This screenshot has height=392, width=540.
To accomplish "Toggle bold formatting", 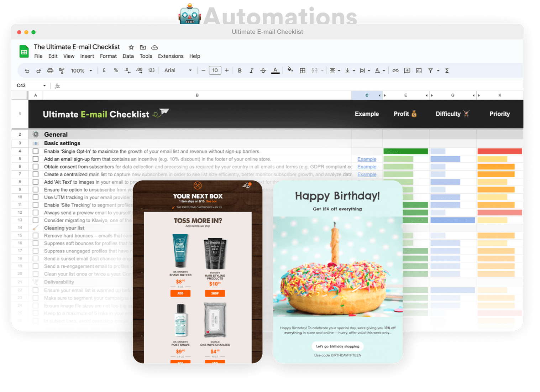I will click(240, 71).
